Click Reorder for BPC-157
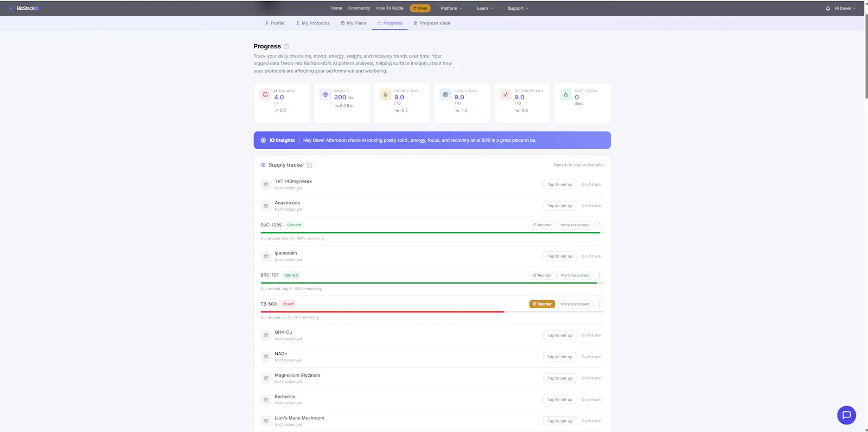 (x=542, y=275)
